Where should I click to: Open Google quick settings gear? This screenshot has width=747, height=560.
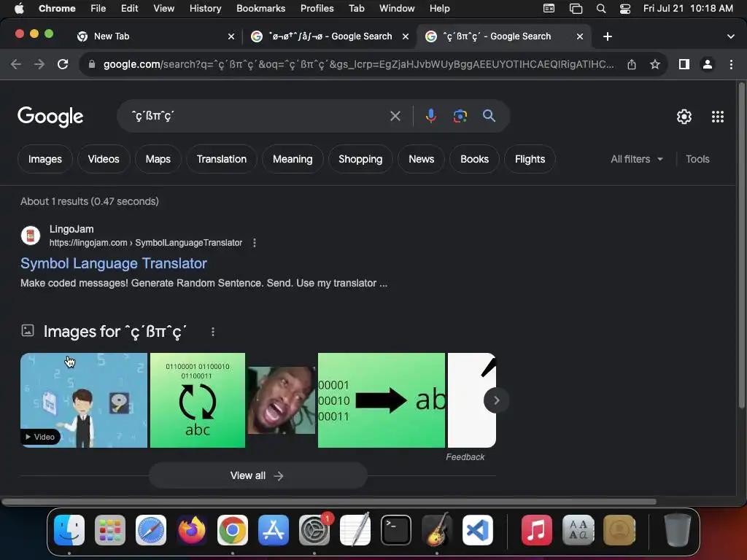[684, 117]
